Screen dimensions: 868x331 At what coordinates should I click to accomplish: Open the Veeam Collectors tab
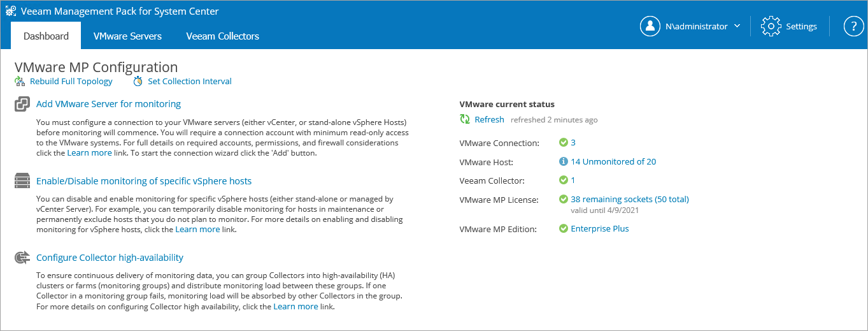[222, 36]
